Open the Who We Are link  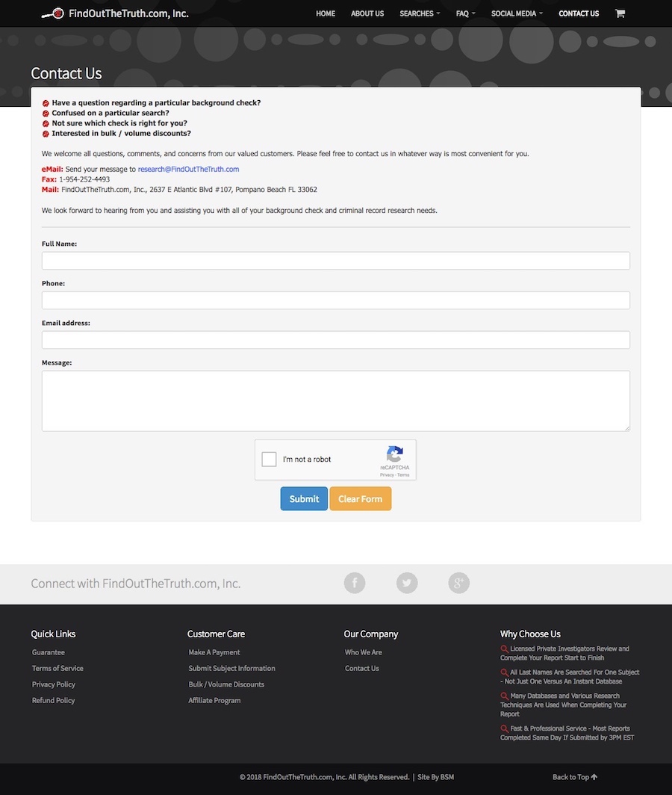[x=364, y=652]
